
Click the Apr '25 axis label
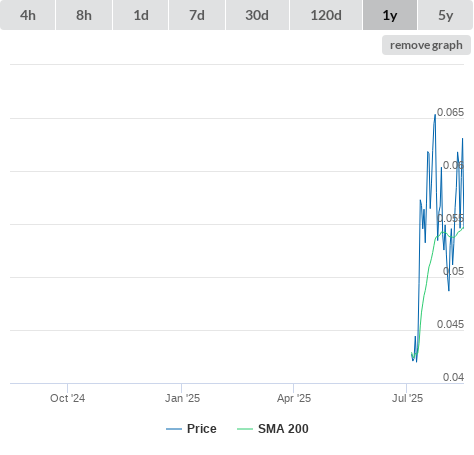294,398
